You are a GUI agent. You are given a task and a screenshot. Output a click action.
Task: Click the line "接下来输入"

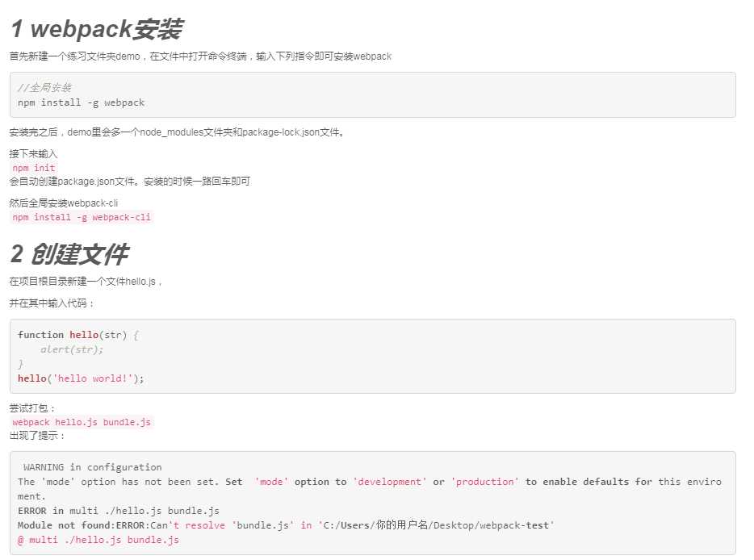point(33,154)
